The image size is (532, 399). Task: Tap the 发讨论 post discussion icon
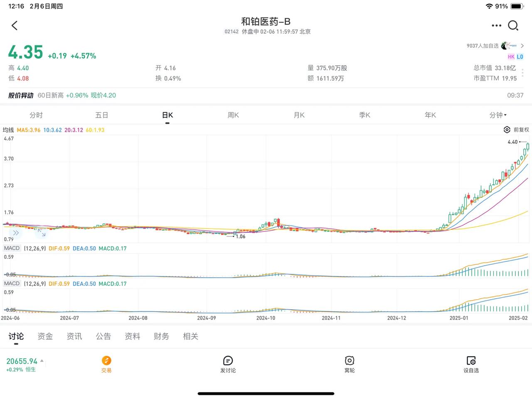pos(228,360)
